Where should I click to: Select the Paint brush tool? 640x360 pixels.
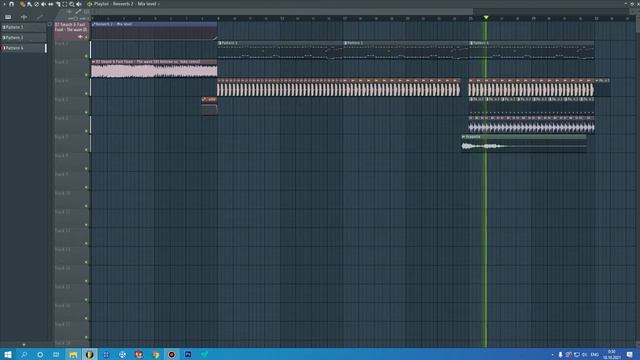click(29, 4)
